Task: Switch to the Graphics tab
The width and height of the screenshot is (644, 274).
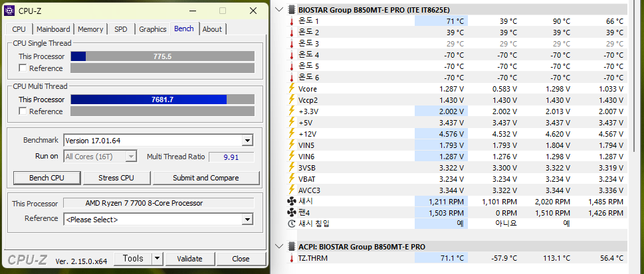Action: (152, 29)
